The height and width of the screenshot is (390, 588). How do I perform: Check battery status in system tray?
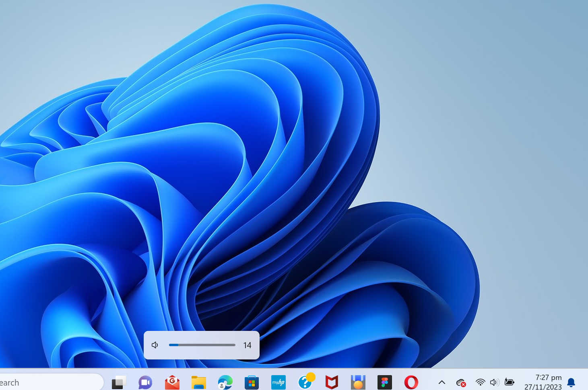point(509,382)
